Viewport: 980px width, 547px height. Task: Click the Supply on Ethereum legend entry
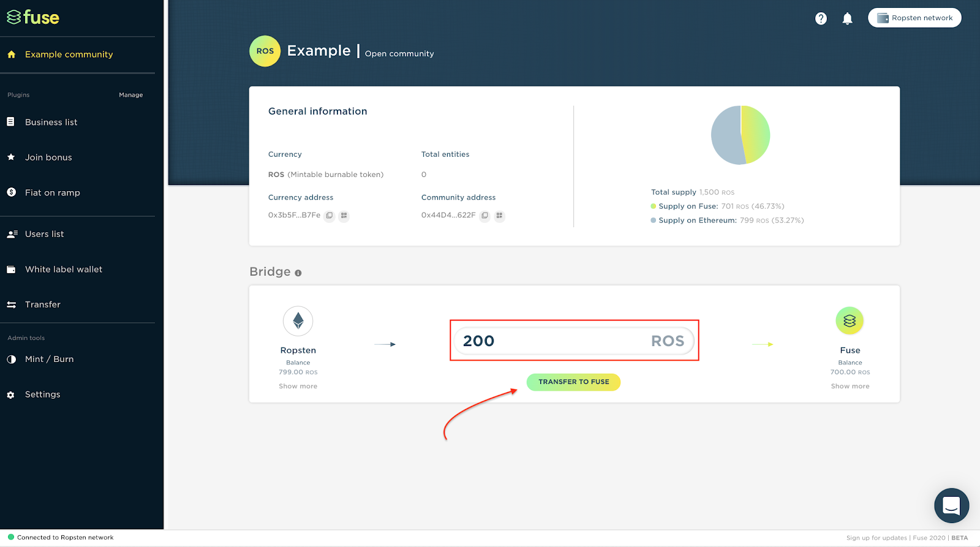[727, 221]
